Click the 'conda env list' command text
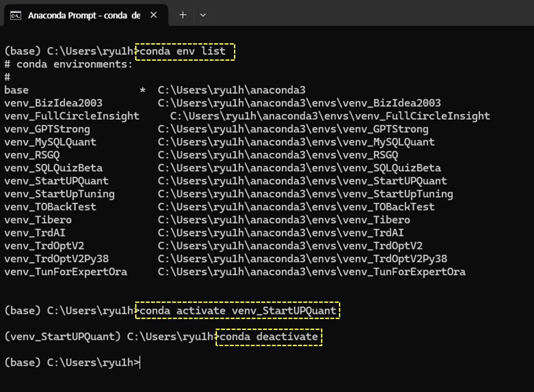Screen dimensions: 534x392 [x=183, y=52]
